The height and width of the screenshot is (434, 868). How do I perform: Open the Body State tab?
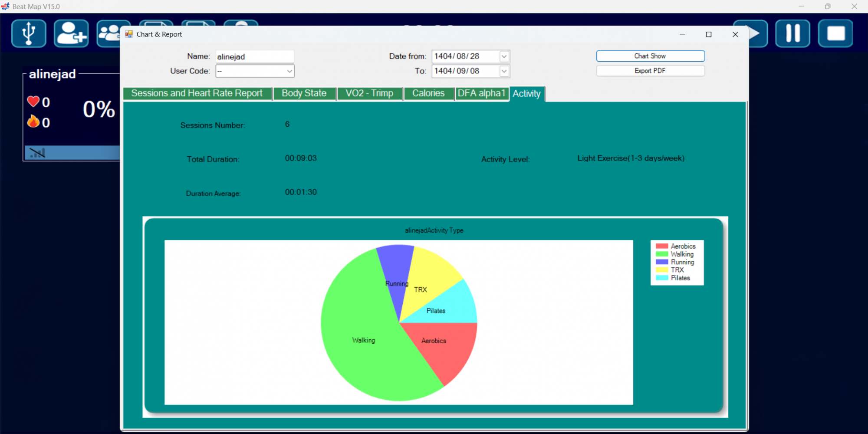coord(304,93)
